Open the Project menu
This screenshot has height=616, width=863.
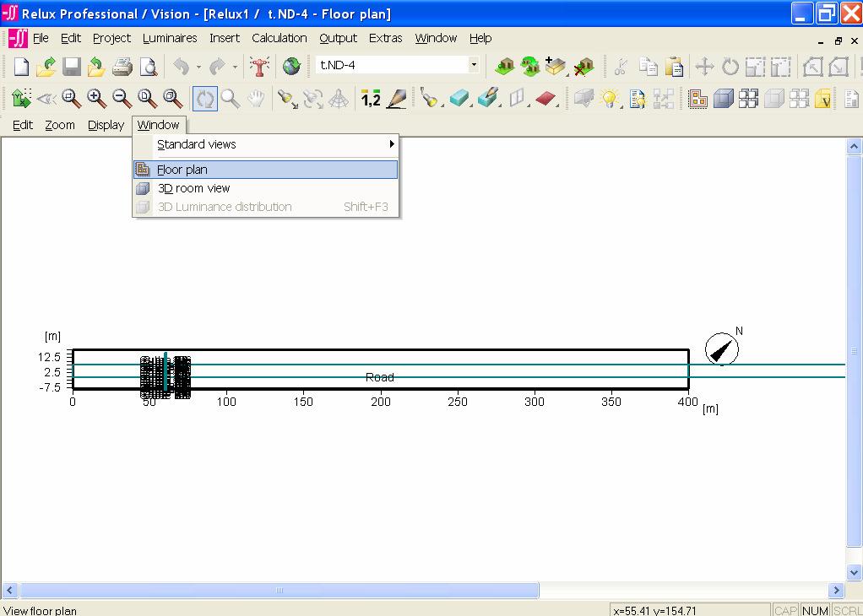click(111, 38)
